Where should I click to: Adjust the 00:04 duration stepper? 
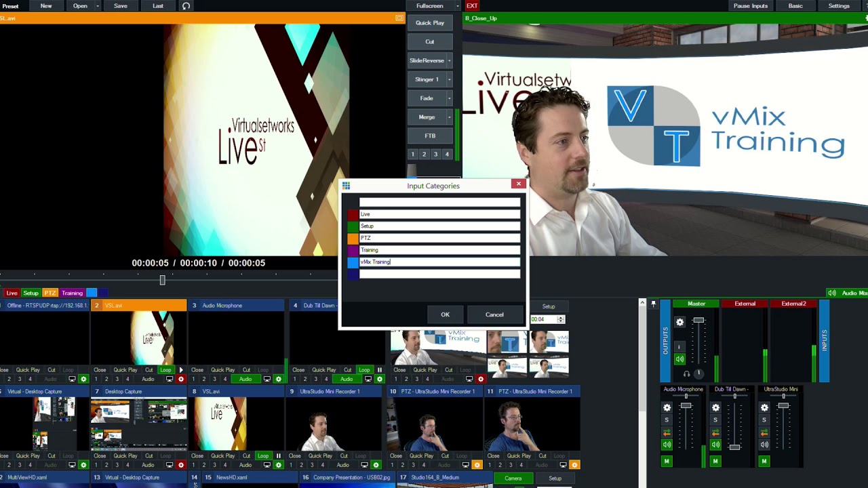coord(560,319)
